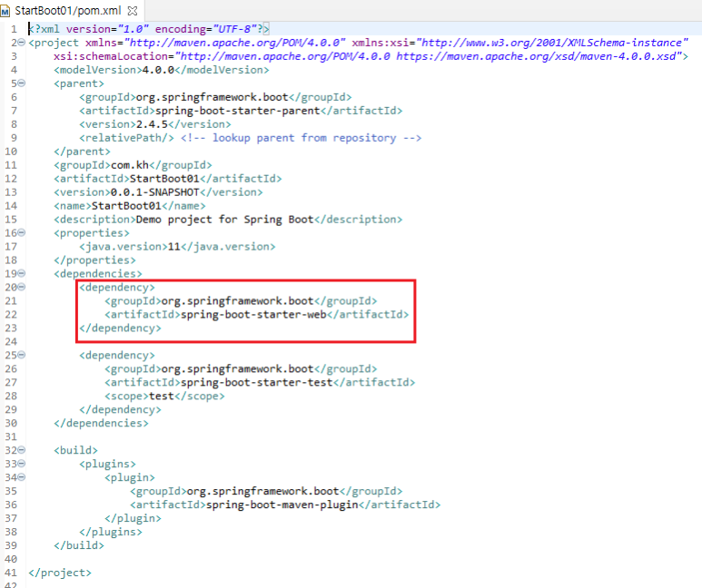Collapse the dependency fold at line 25
The image size is (702, 588).
[x=22, y=355]
